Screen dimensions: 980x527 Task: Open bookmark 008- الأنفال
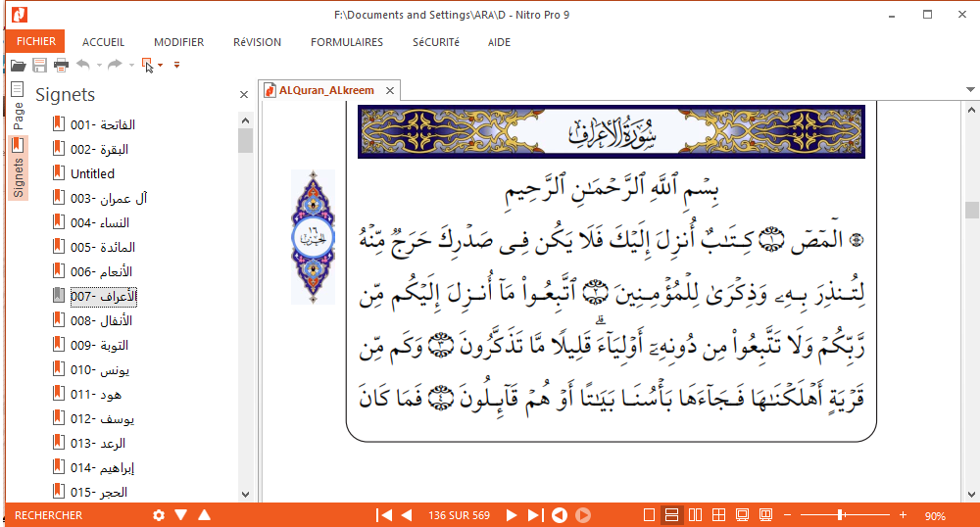[x=101, y=321]
